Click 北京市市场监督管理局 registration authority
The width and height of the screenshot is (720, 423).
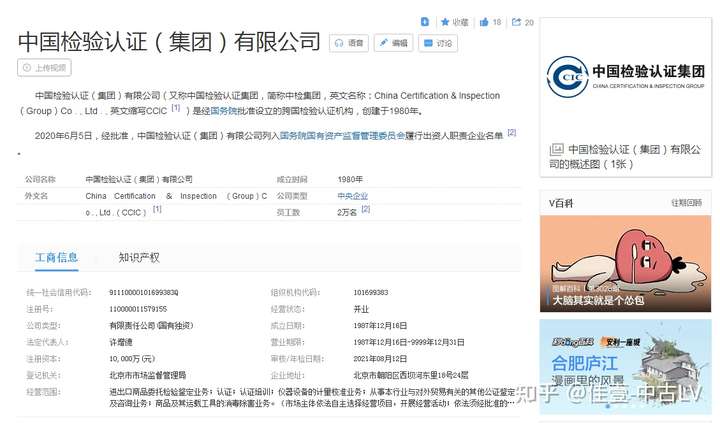click(147, 375)
